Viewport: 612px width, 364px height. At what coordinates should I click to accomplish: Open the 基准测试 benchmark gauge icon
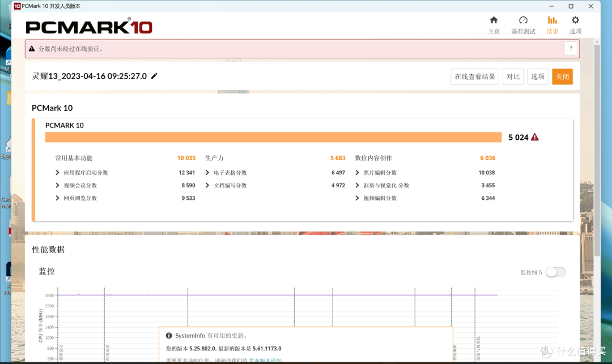[x=523, y=20]
